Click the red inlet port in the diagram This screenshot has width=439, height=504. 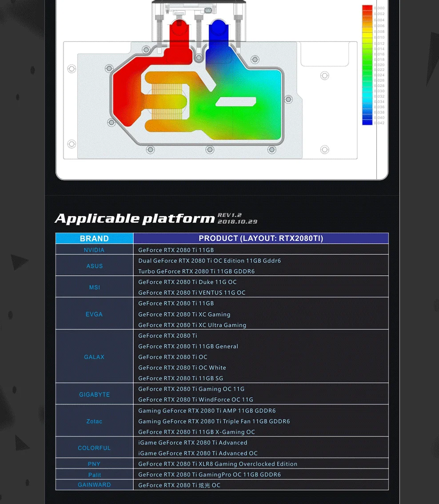pos(179,28)
